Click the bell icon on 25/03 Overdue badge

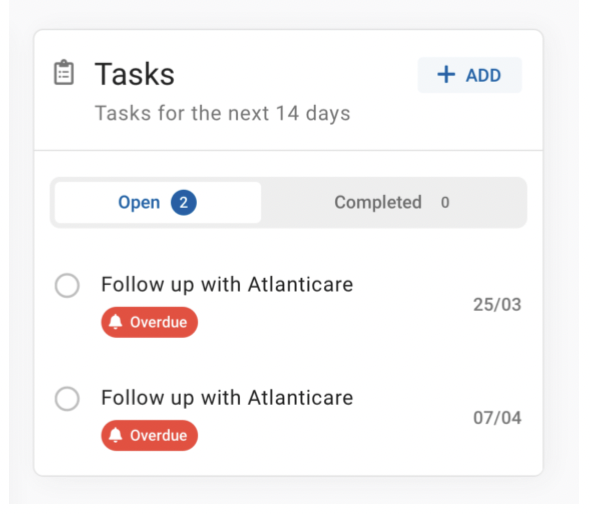tap(116, 322)
